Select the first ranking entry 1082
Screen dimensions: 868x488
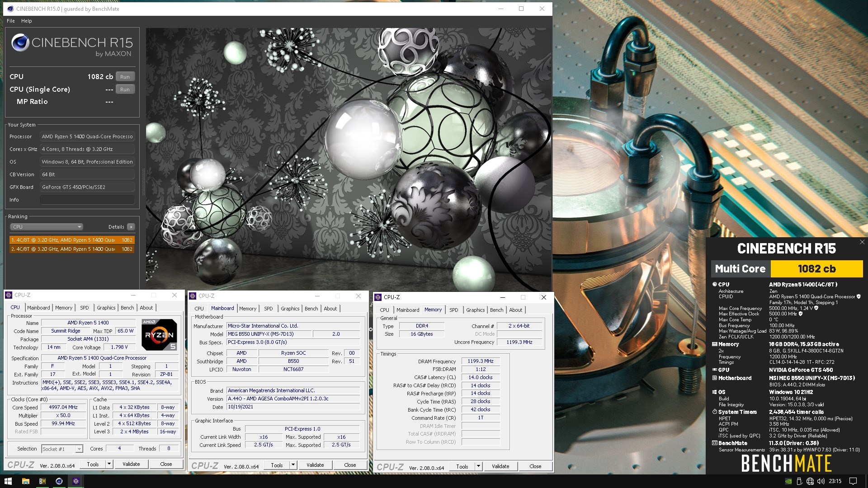72,240
